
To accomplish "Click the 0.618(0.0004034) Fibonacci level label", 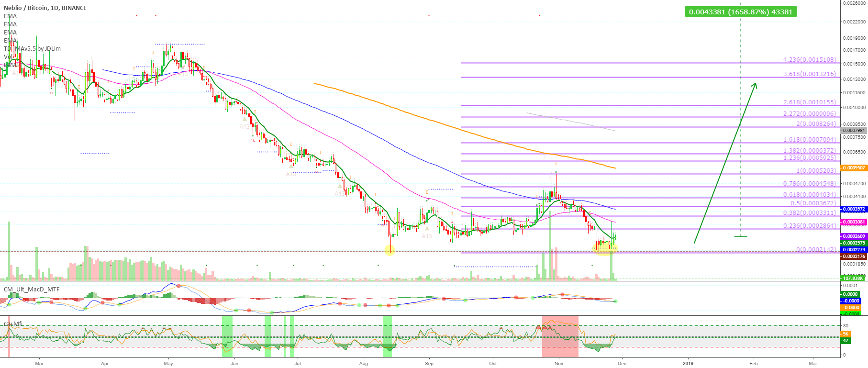I will [x=810, y=195].
